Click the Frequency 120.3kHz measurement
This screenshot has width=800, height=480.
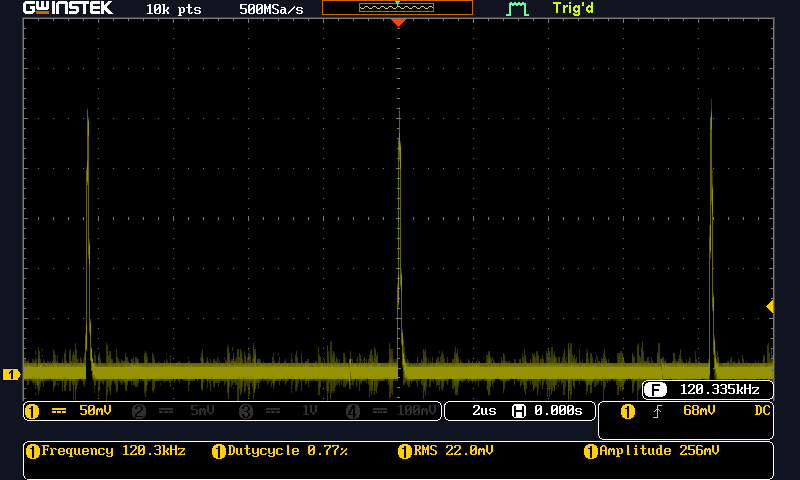[113, 451]
